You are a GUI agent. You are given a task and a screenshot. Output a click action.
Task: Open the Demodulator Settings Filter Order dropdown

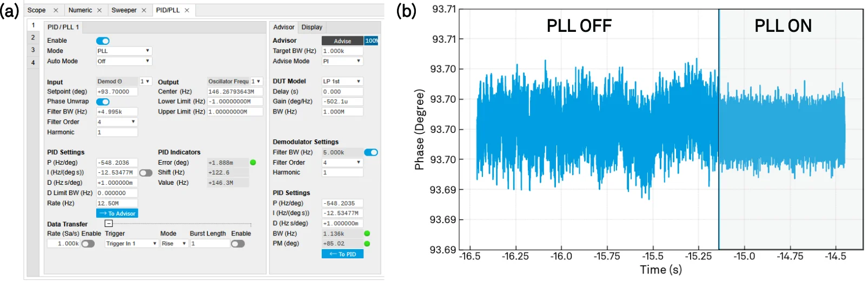point(342,163)
